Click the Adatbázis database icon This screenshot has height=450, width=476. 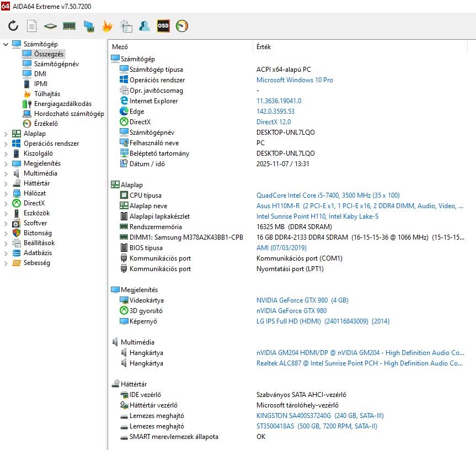[x=17, y=253]
